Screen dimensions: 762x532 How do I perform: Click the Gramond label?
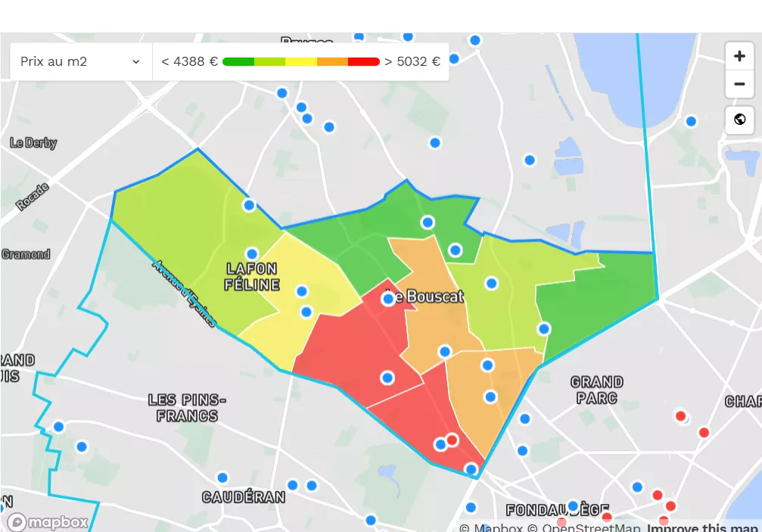pyautogui.click(x=26, y=254)
